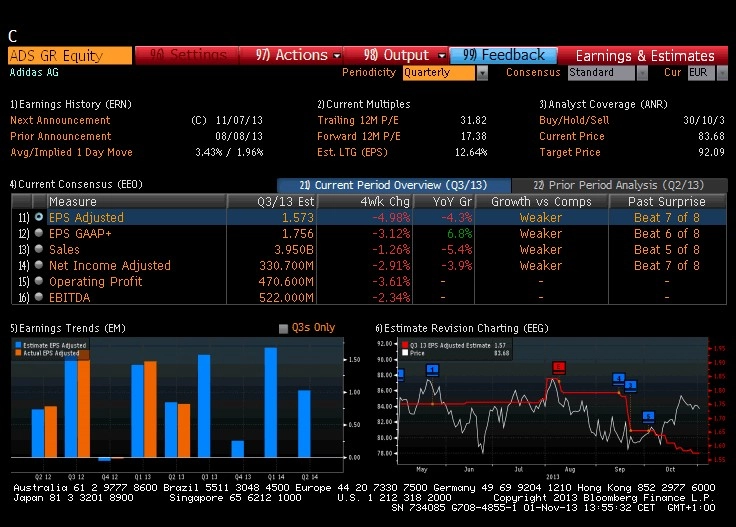Open the Cur EUR currency dropdown arrow
Viewport: 736px width, 527px height.
pos(722,73)
